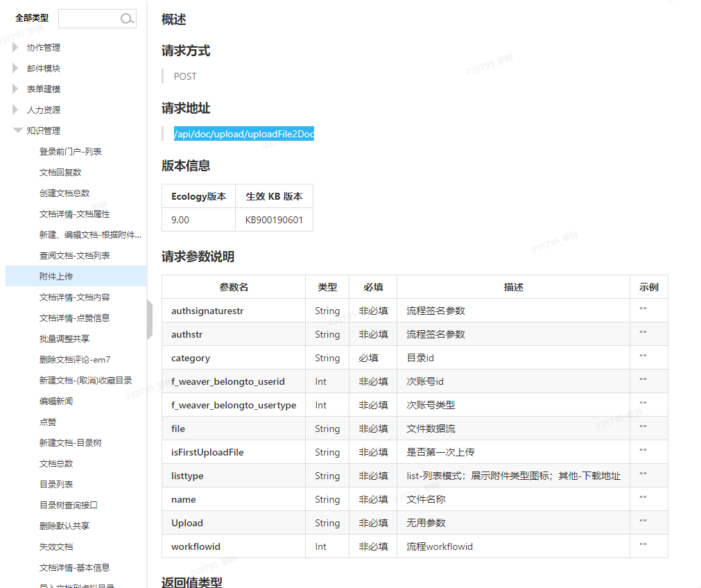Click the sidebar collapse handle

coord(150,320)
